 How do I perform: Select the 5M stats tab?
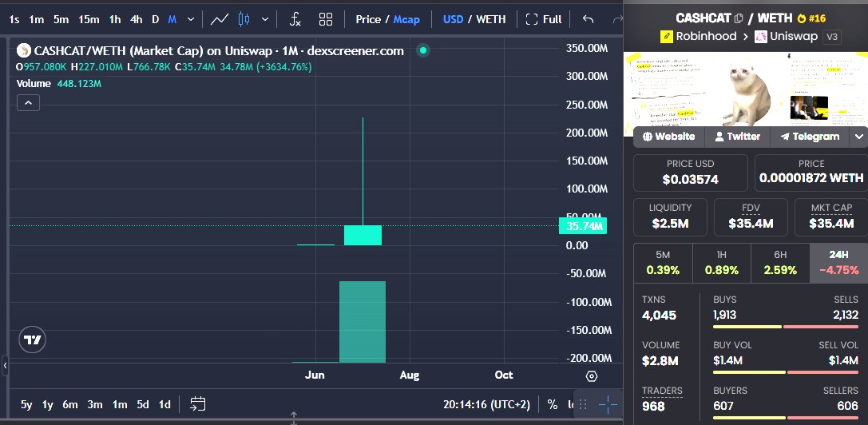click(663, 263)
